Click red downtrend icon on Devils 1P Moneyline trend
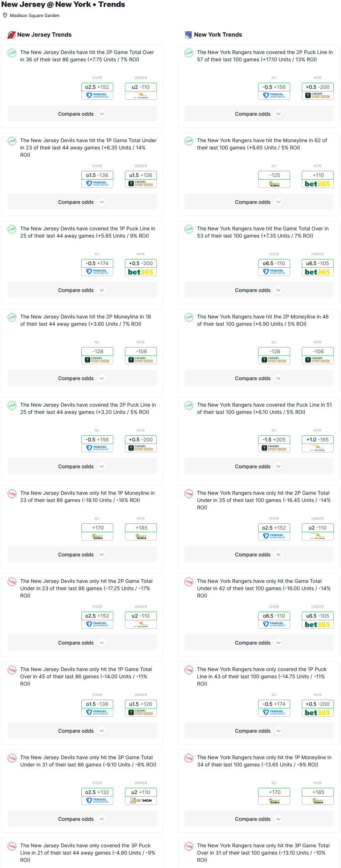Image resolution: width=341 pixels, height=868 pixels. coord(12,494)
